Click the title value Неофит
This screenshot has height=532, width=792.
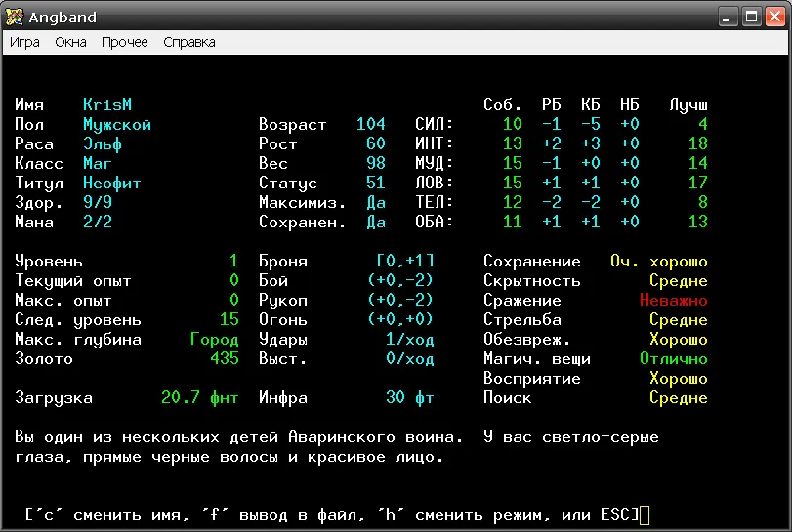tap(112, 183)
